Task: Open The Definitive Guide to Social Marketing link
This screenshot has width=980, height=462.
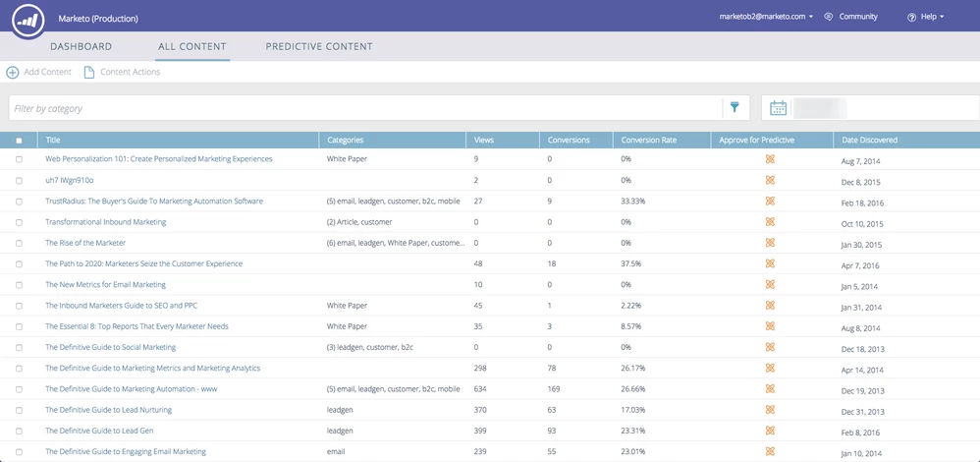Action: (x=111, y=347)
